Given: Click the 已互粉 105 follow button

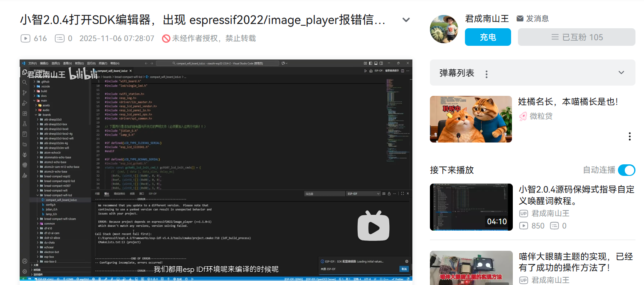Looking at the screenshot, I should coord(576,37).
